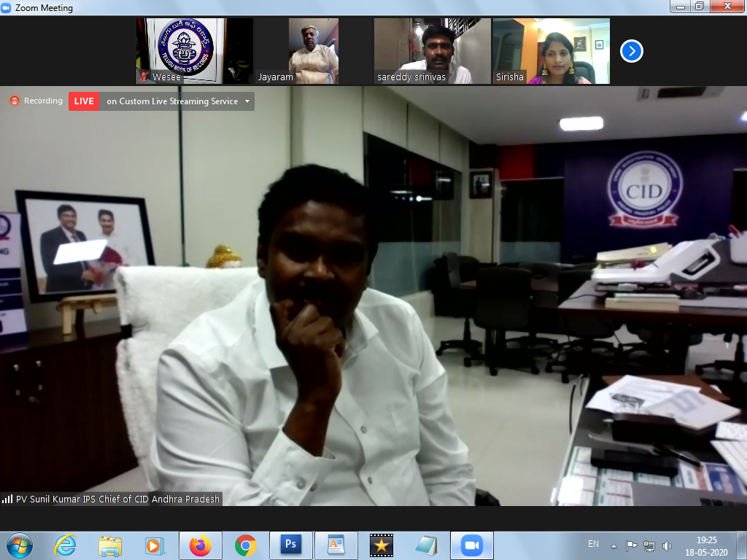Click the Zoom icon in the taskbar
Viewport: 747px width, 560px height.
pos(471,545)
